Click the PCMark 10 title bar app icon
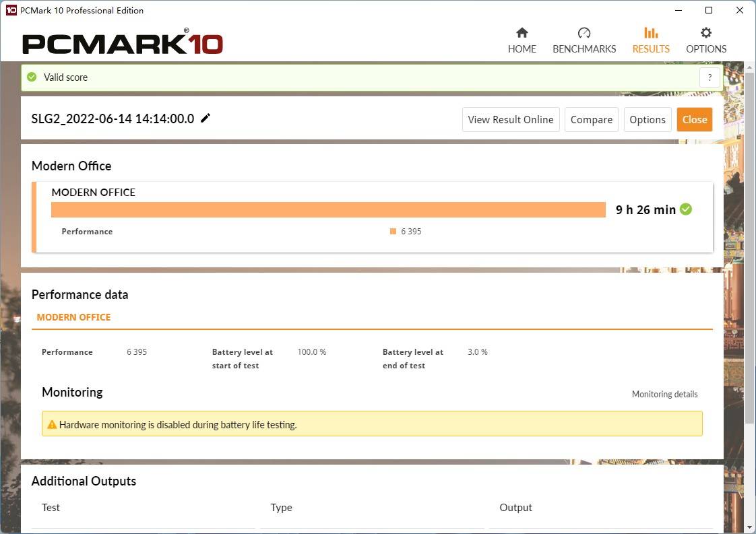 (x=11, y=10)
